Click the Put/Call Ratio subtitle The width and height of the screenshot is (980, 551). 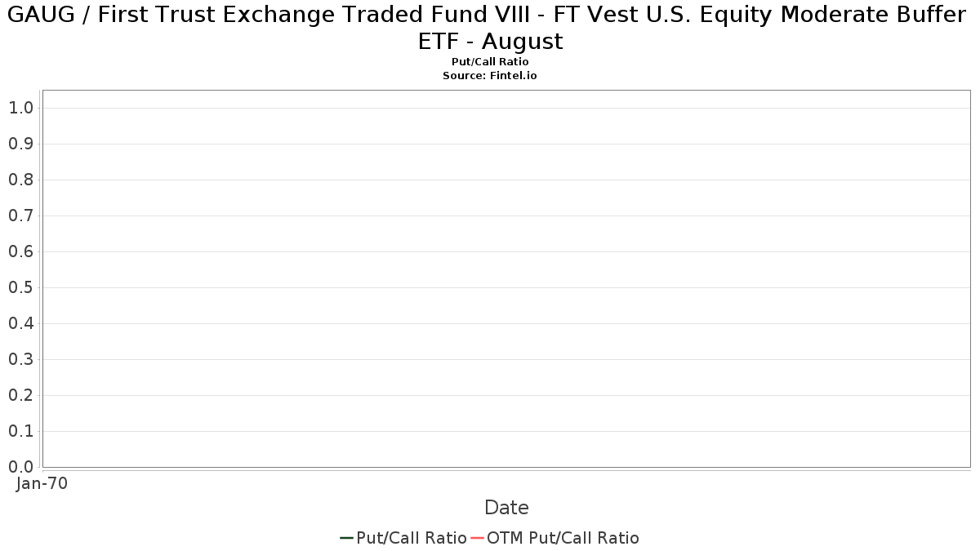tap(490, 62)
